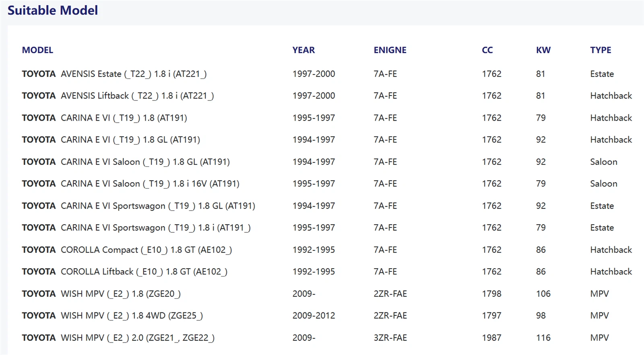Click Hatchback type in AVENSIS Liftback row

coord(611,96)
